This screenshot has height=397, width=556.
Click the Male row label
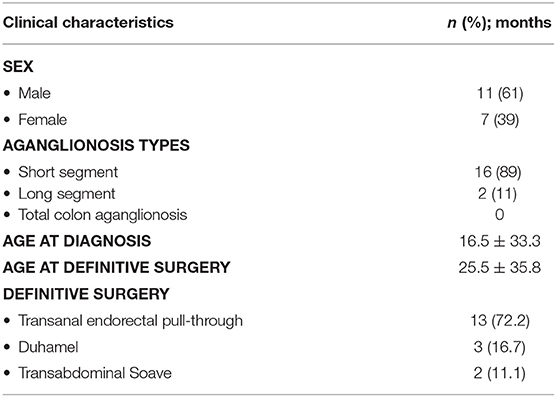(34, 93)
